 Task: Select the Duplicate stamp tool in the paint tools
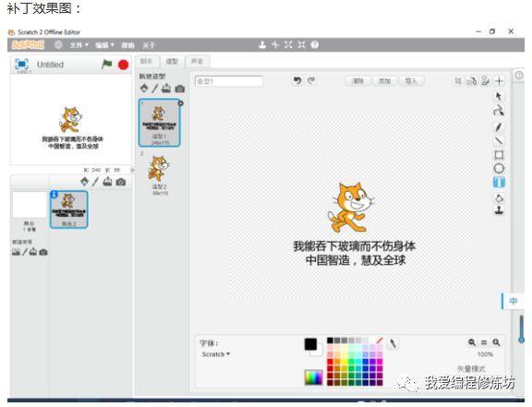click(x=499, y=209)
